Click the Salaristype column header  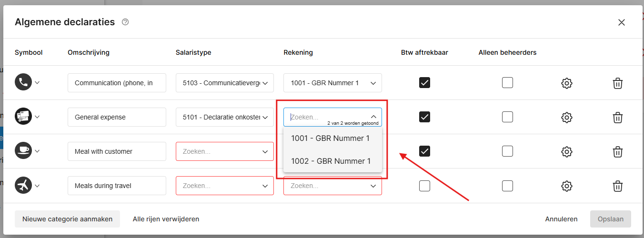coord(193,52)
